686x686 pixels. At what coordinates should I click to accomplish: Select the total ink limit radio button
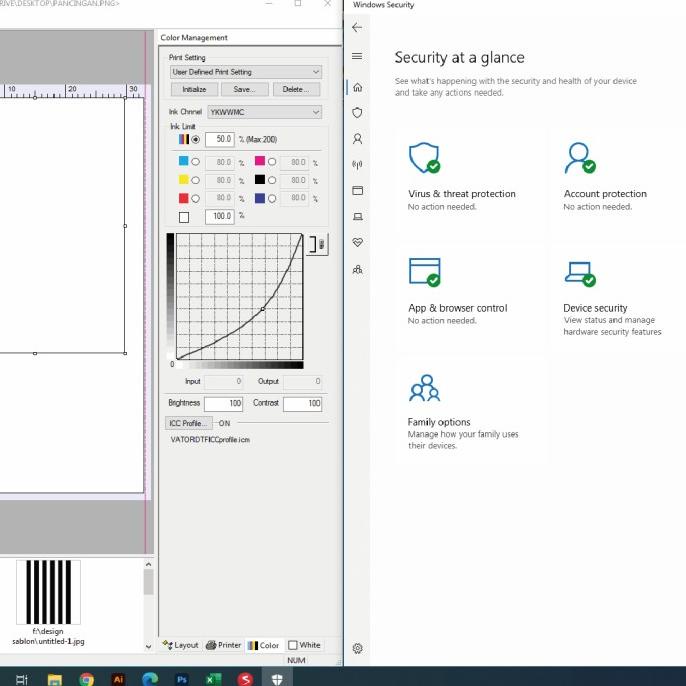click(x=195, y=139)
